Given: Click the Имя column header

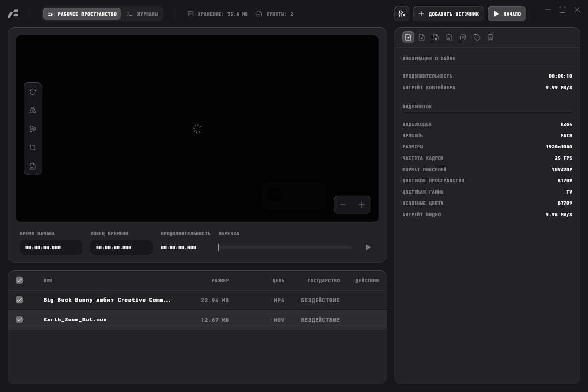Looking at the screenshot, I should tap(48, 281).
